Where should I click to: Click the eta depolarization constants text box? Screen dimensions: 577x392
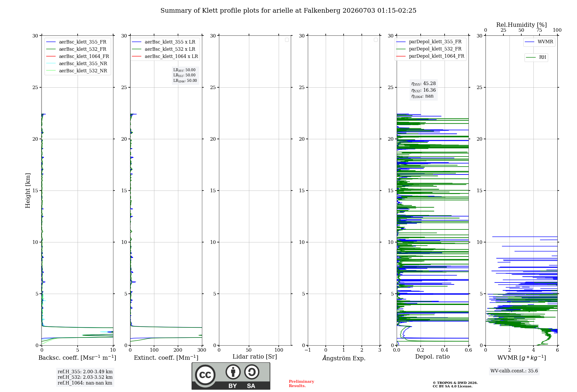click(x=424, y=90)
